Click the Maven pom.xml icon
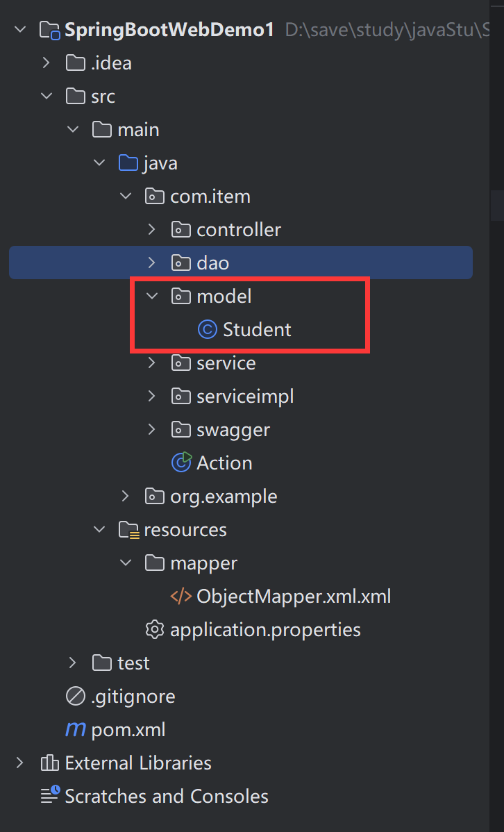This screenshot has height=832, width=504. point(75,730)
